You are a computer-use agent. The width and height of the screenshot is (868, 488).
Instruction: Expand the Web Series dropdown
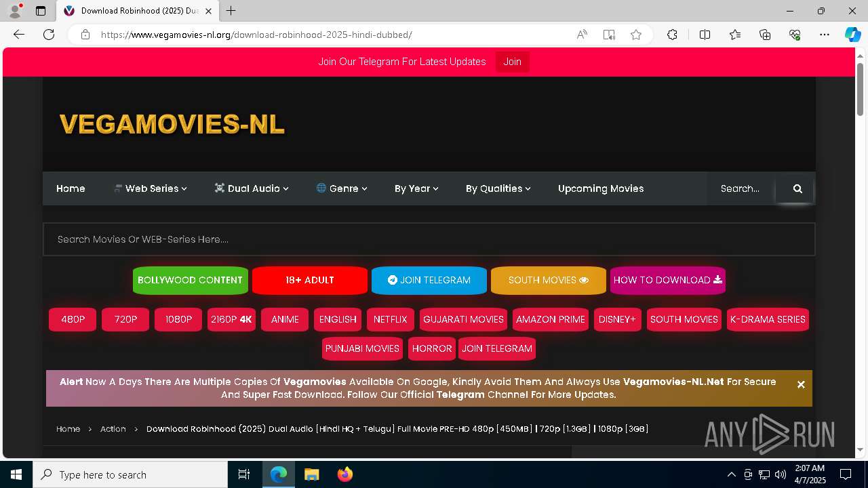tap(151, 188)
